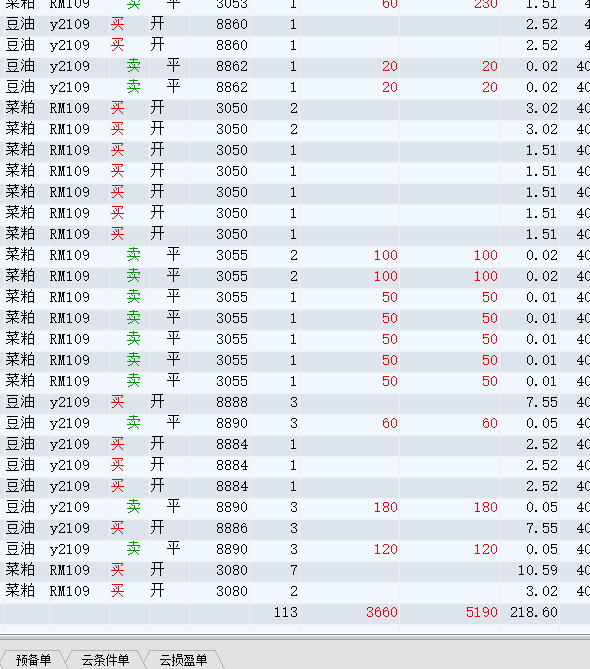Select the 8890 sell row with 60 profit

tap(295, 423)
